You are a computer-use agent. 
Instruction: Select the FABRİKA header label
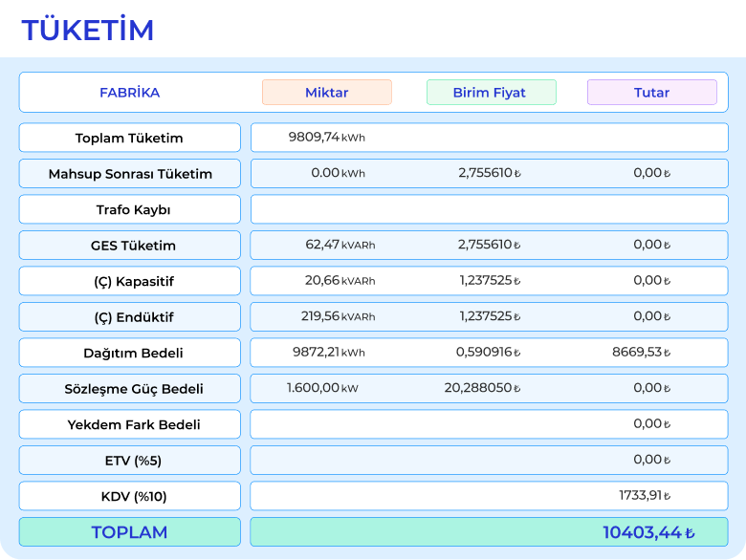click(x=129, y=93)
